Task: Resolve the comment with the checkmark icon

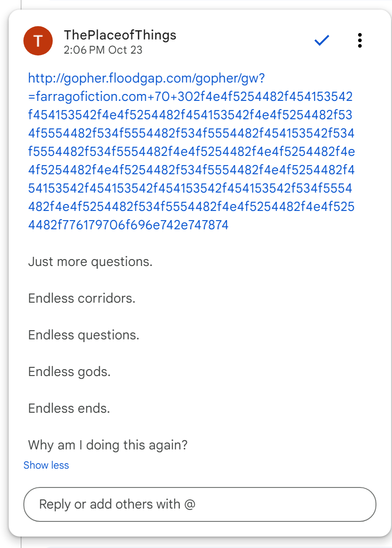Action: tap(322, 41)
